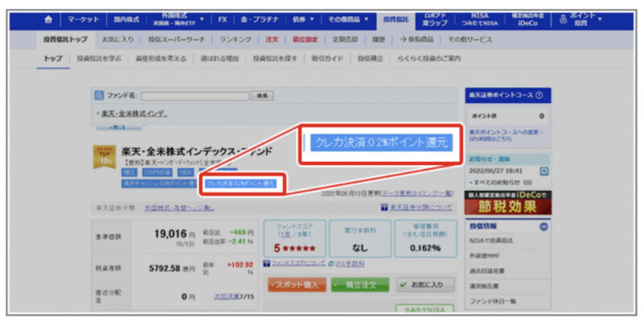Click the クレカ決済 0.2%ポイント還元 tag
This screenshot has width=644, height=326.
coord(240,184)
